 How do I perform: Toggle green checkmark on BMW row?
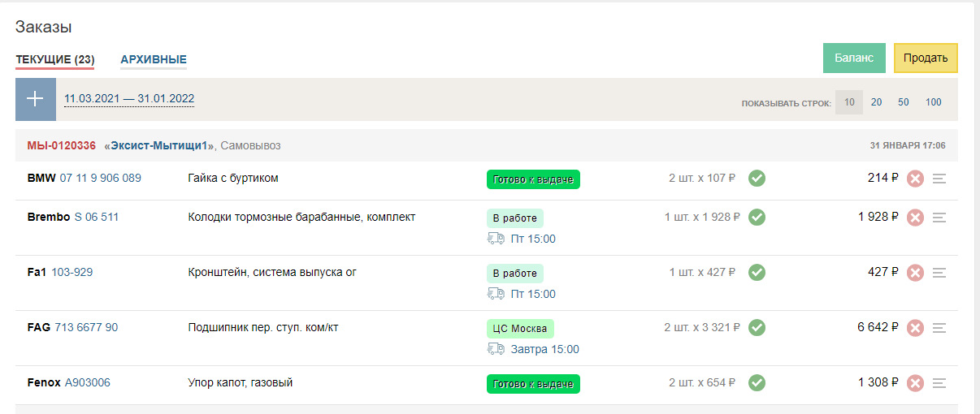pyautogui.click(x=757, y=178)
